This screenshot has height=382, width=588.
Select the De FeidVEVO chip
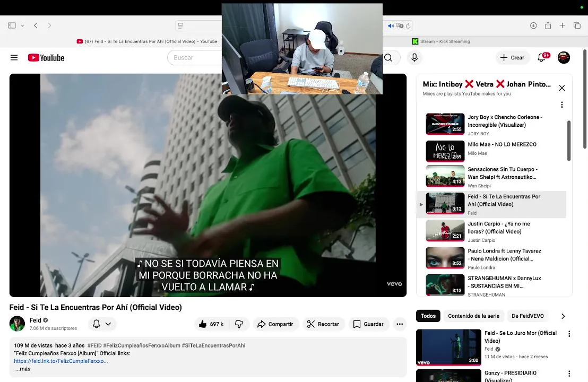point(528,316)
